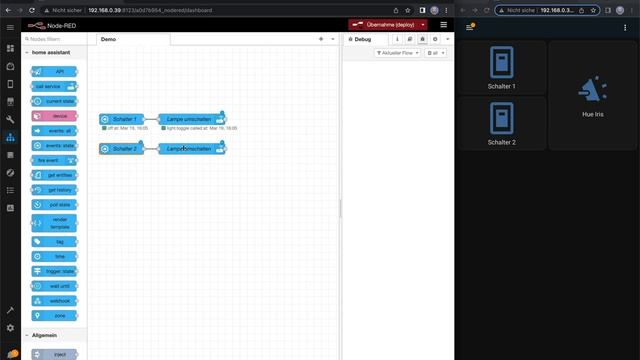Bookmark page star in right browser
640x360 pixels.
tap(593, 10)
